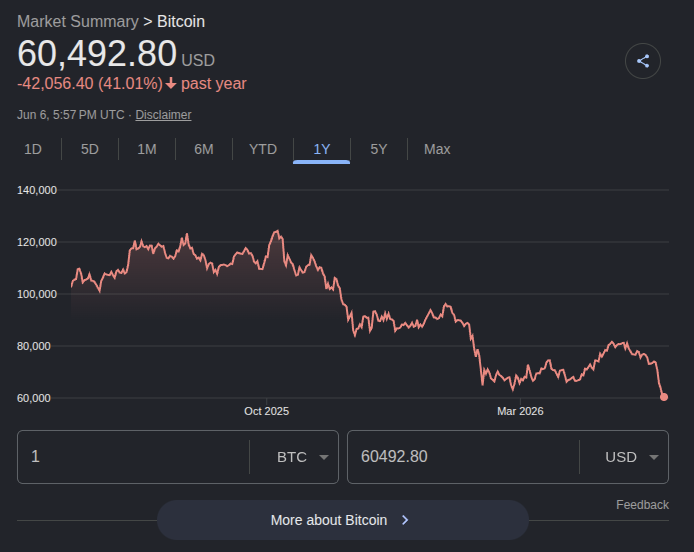The width and height of the screenshot is (694, 552).
Task: Click the Bitcoin title in breadcrumb
Action: pyautogui.click(x=181, y=22)
